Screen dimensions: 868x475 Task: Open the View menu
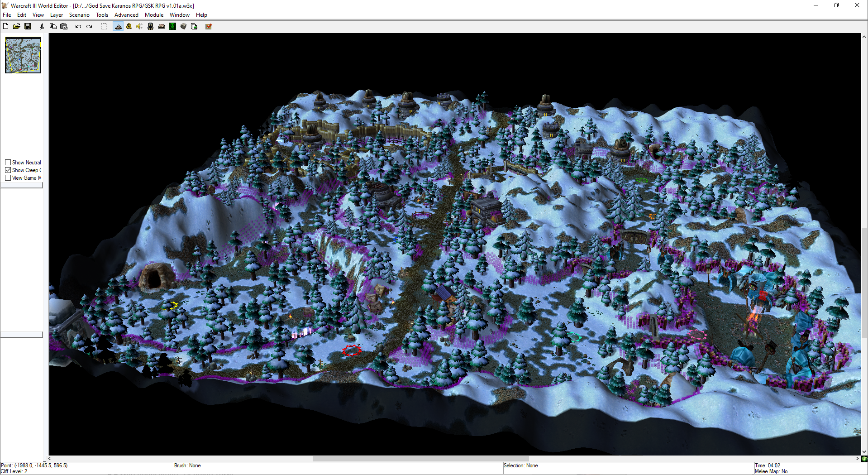pos(38,15)
